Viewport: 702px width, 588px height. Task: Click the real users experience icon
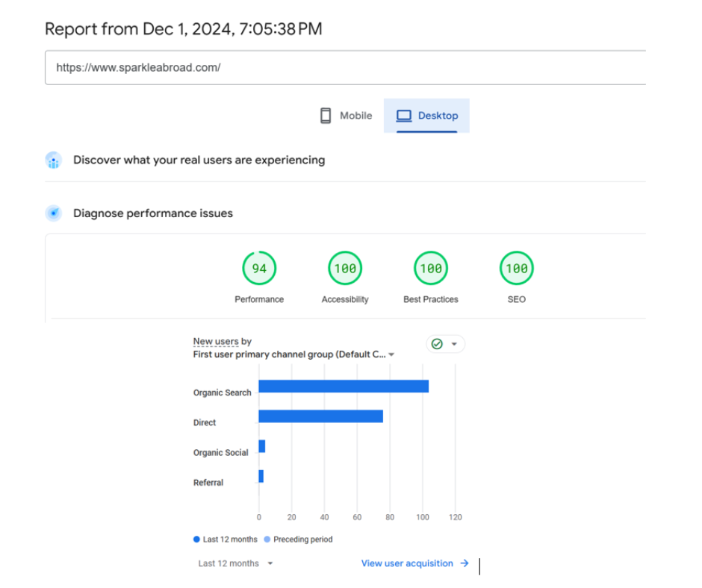point(53,160)
